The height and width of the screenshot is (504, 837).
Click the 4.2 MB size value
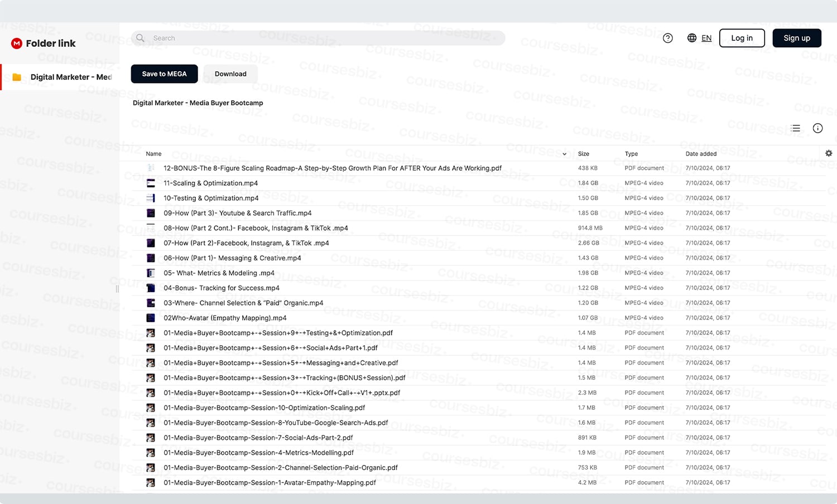pos(587,483)
